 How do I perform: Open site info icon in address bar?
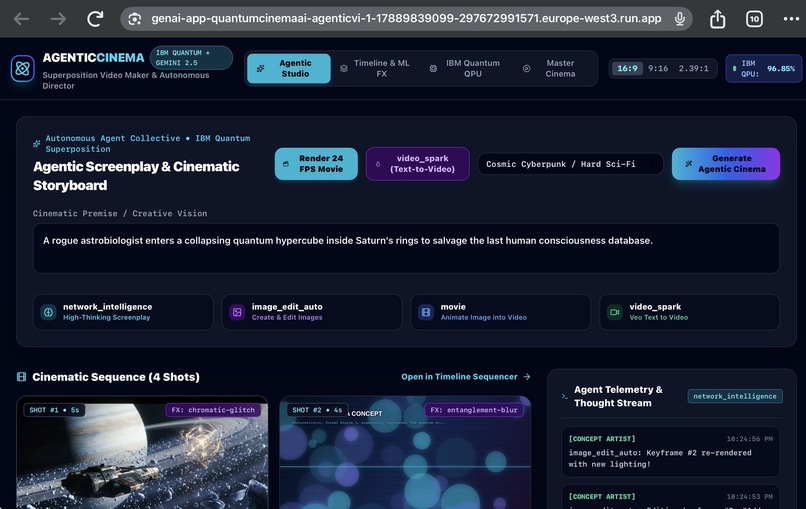(x=135, y=19)
